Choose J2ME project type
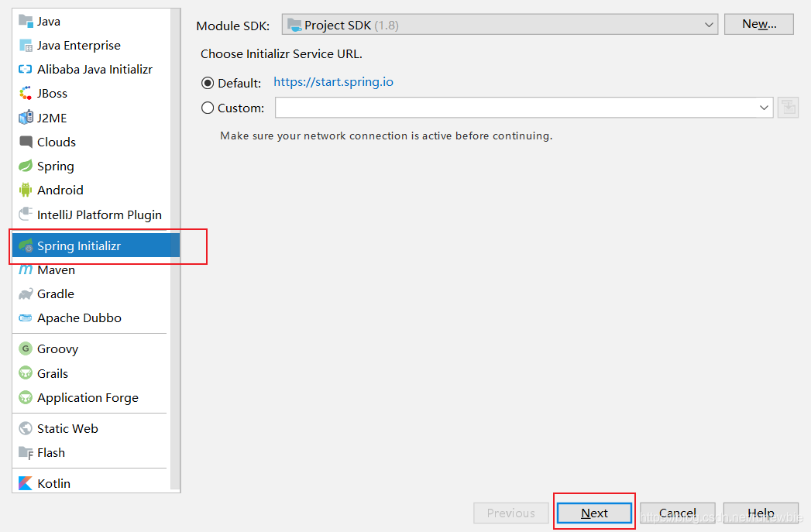This screenshot has height=532, width=811. 91,118
